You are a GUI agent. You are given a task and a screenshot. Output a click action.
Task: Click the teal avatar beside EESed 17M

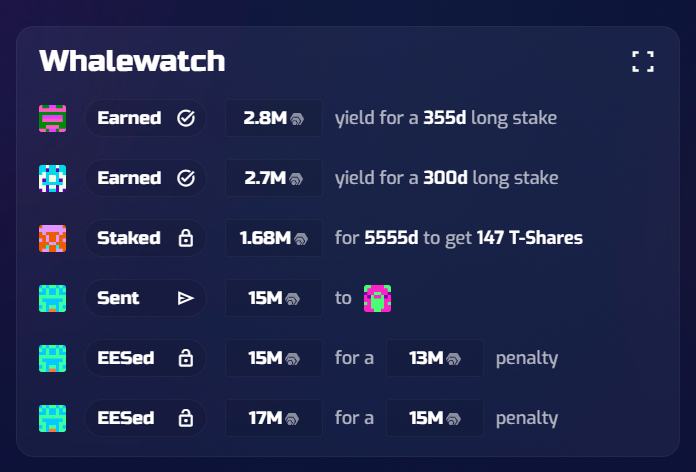click(52, 418)
